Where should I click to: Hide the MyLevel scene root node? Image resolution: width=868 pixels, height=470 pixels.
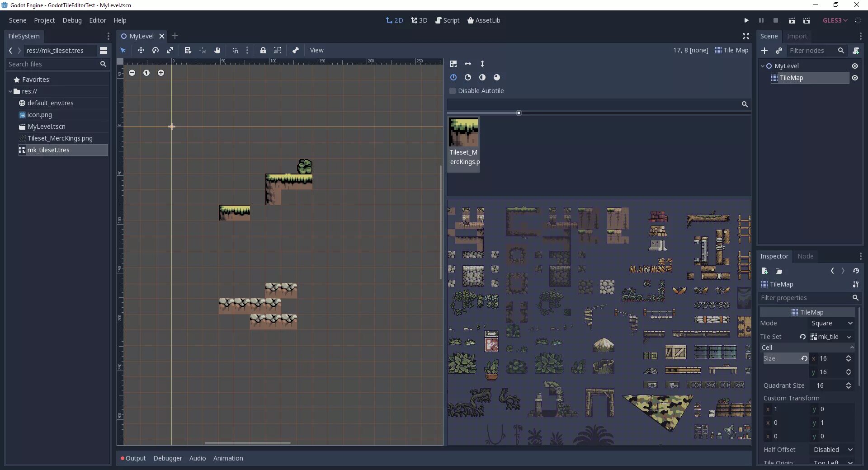[855, 66]
